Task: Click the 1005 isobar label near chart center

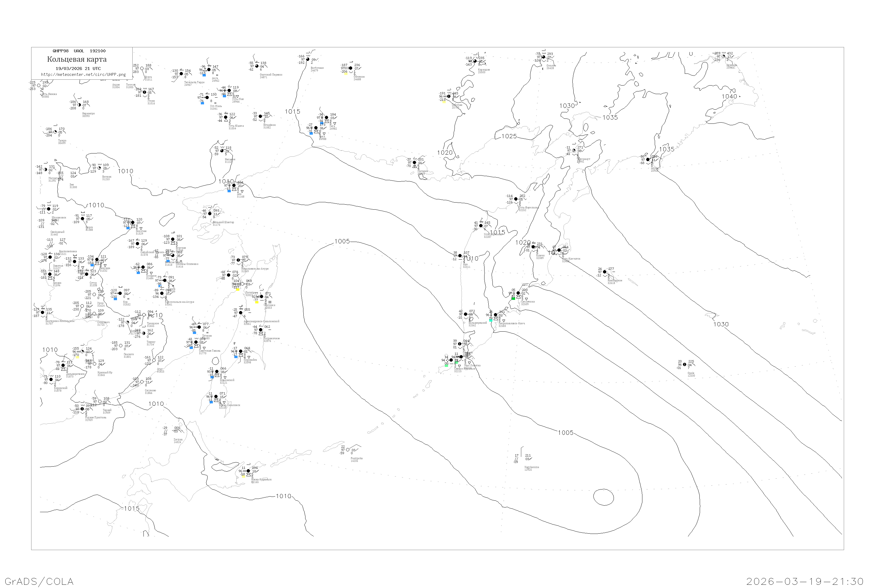Action: tap(342, 241)
